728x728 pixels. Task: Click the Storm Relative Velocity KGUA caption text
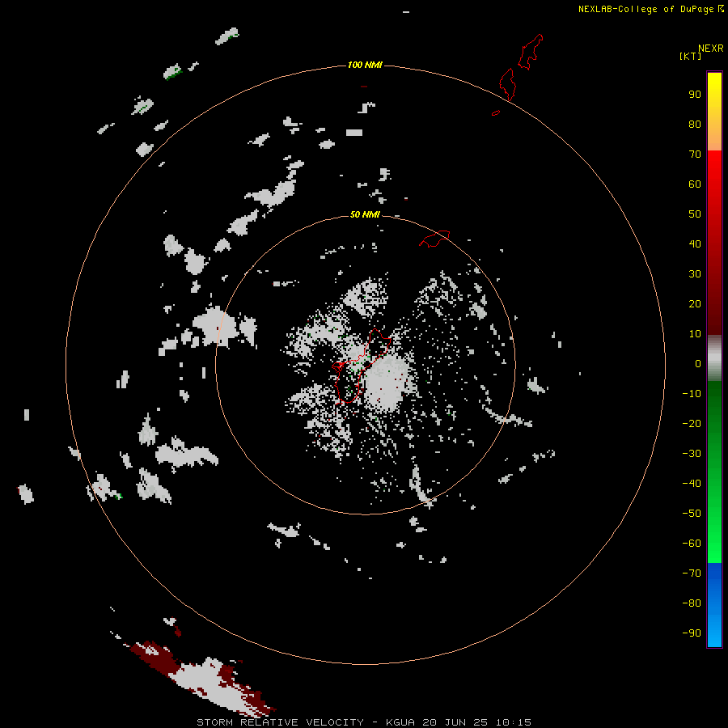363,722
